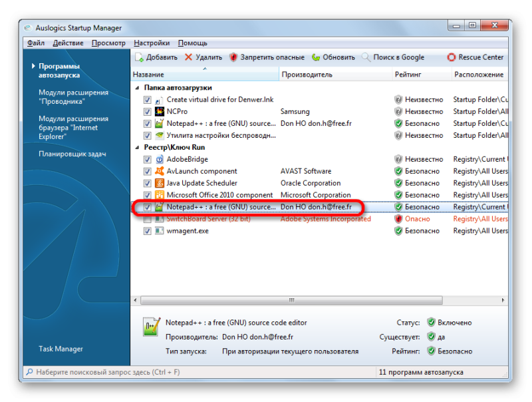
Task: Sort by the Рейтинг column header
Action: 422,75
